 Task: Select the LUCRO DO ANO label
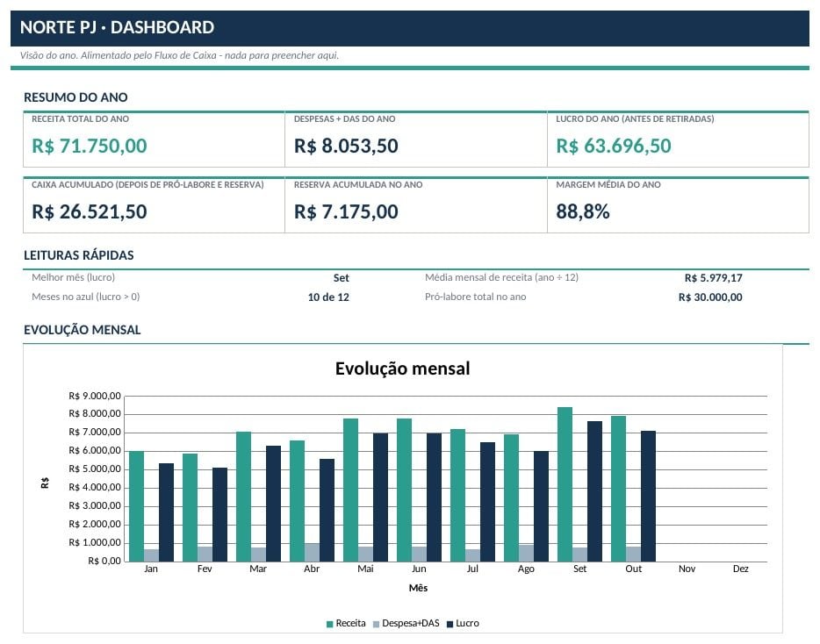click(635, 118)
